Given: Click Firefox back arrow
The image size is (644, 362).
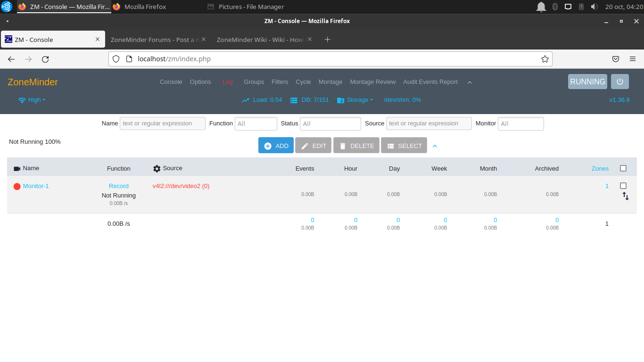Looking at the screenshot, I should tap(11, 59).
